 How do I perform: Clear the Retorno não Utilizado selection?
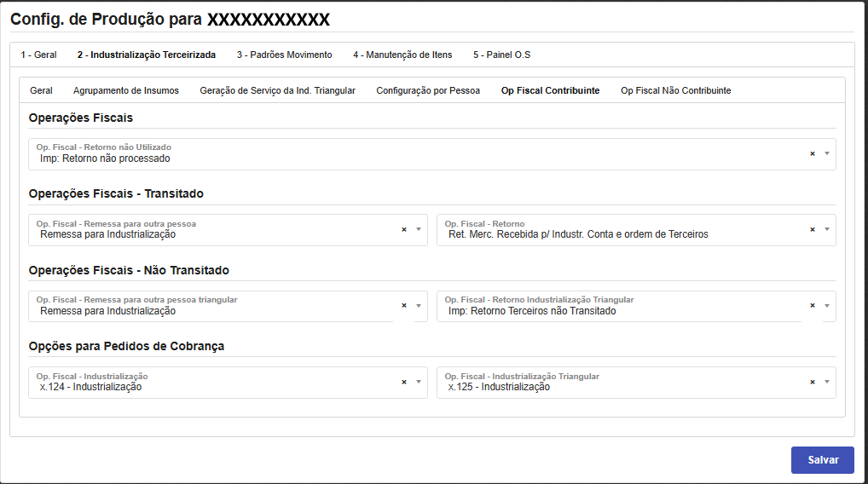[812, 153]
